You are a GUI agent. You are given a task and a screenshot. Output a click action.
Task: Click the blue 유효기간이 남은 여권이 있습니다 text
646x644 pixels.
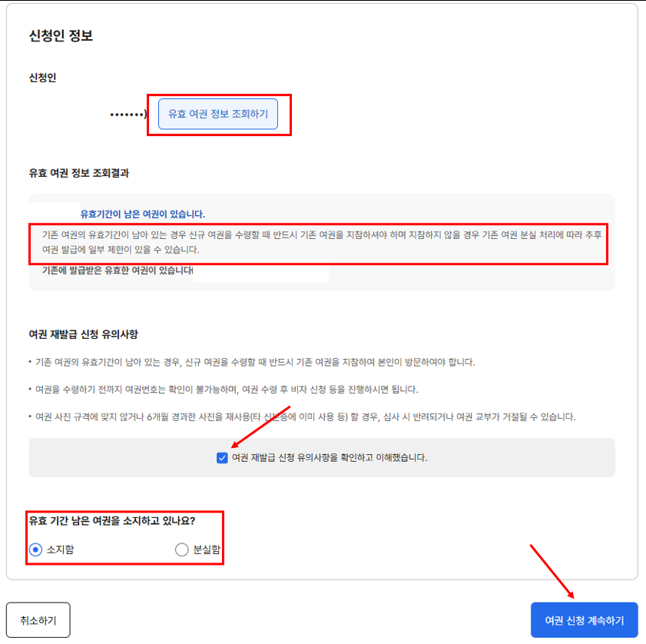[x=143, y=214]
